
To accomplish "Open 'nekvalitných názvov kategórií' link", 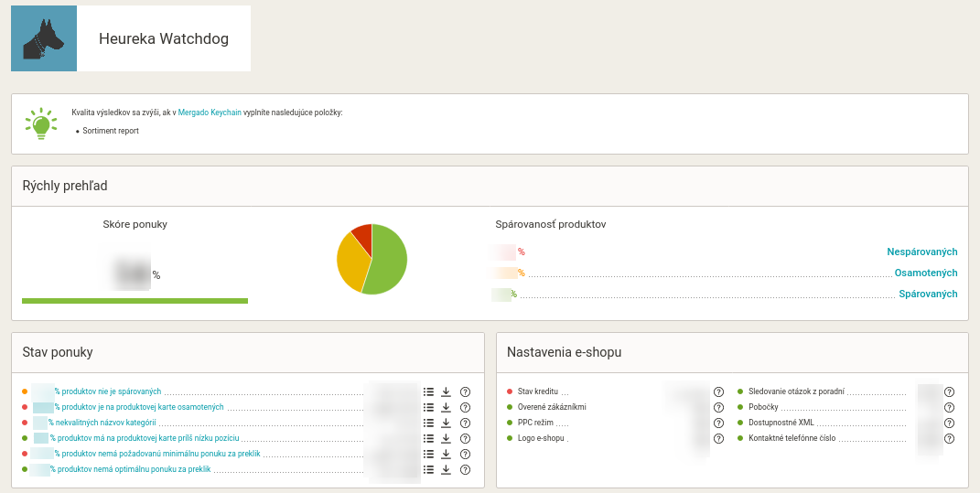I will [x=102, y=423].
